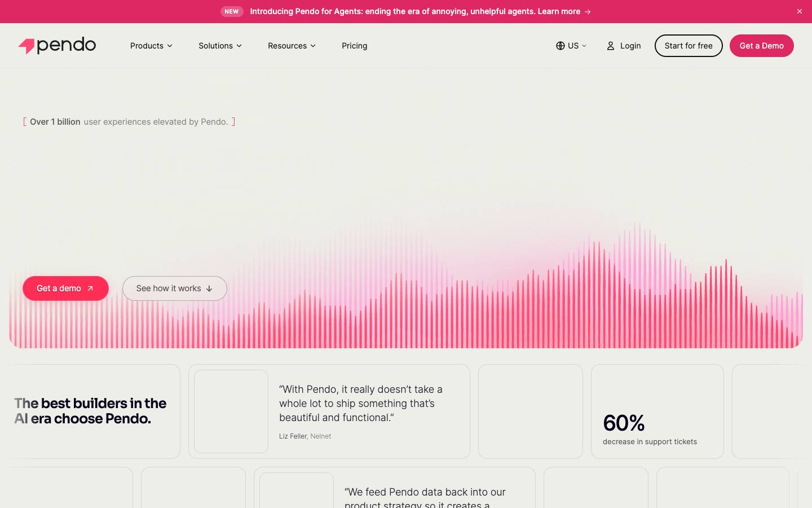Click the pink Get a demo hero button
The width and height of the screenshot is (812, 508).
tap(65, 288)
